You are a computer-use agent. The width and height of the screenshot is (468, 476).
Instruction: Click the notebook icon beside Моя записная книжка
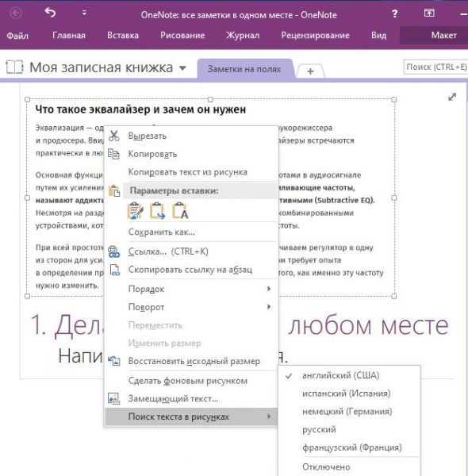pos(14,67)
